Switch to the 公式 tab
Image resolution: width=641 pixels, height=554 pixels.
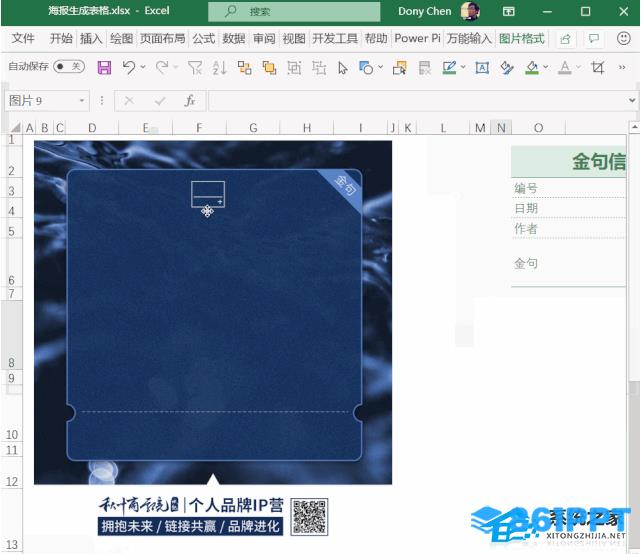click(x=204, y=39)
